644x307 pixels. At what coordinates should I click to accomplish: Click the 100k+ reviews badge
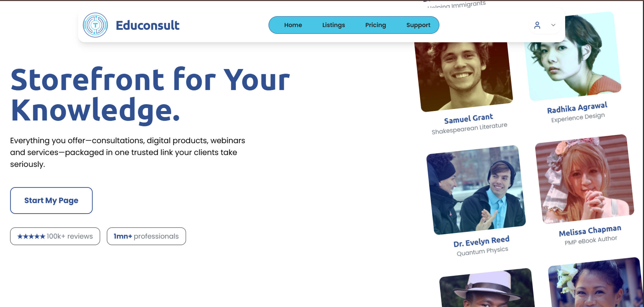55,236
